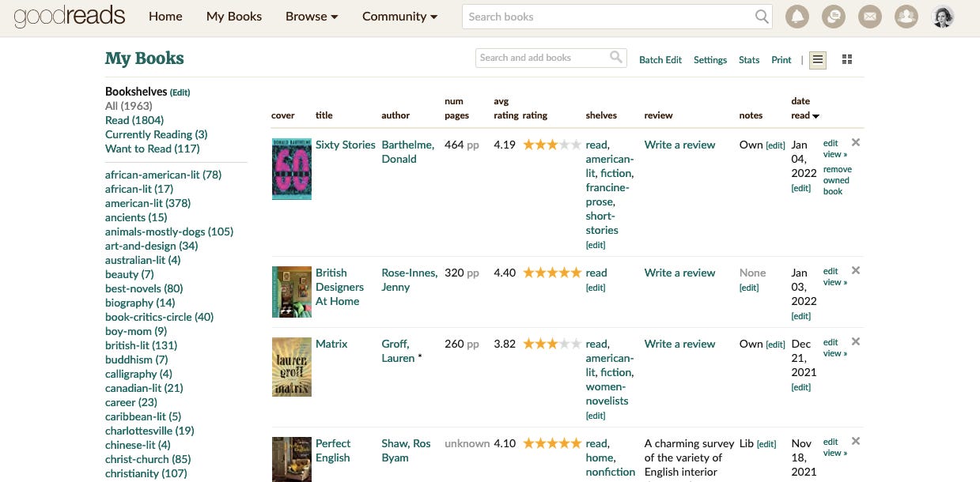Edit bookshelves via the Edit link
This screenshot has width=980, height=482.
[180, 92]
